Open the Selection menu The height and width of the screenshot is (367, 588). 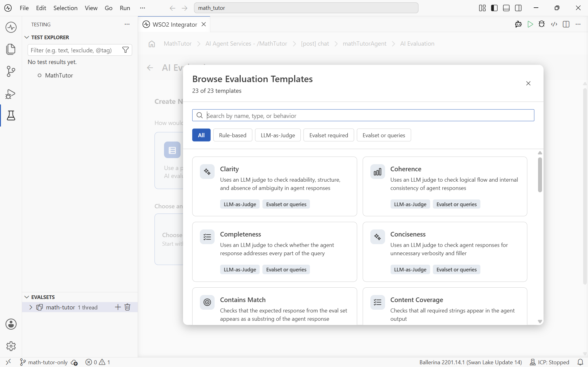pyautogui.click(x=65, y=8)
